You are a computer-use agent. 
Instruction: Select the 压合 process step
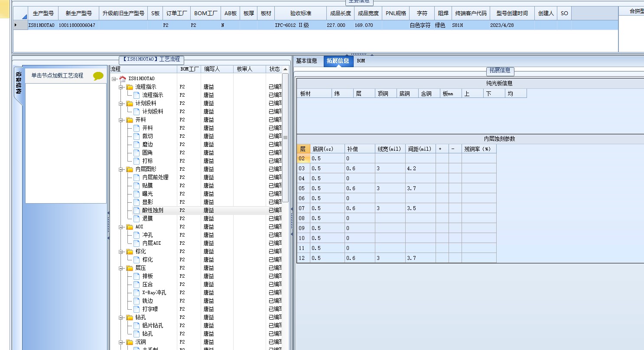147,284
